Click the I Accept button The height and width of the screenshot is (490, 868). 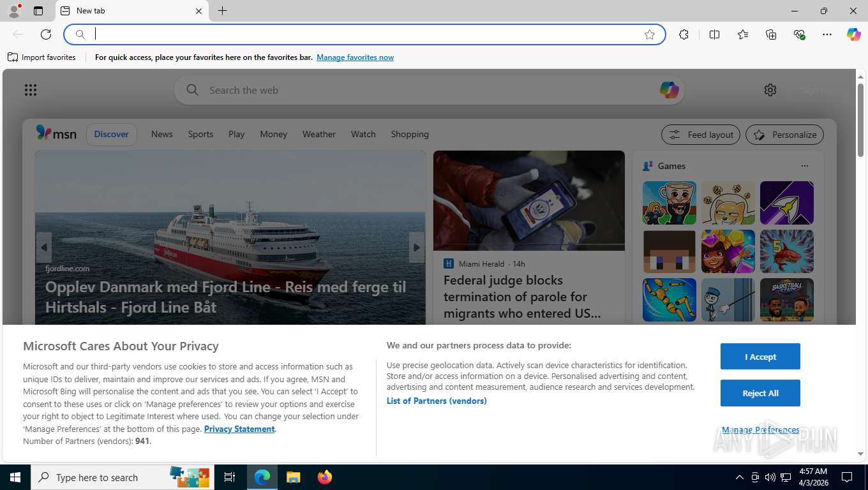760,357
